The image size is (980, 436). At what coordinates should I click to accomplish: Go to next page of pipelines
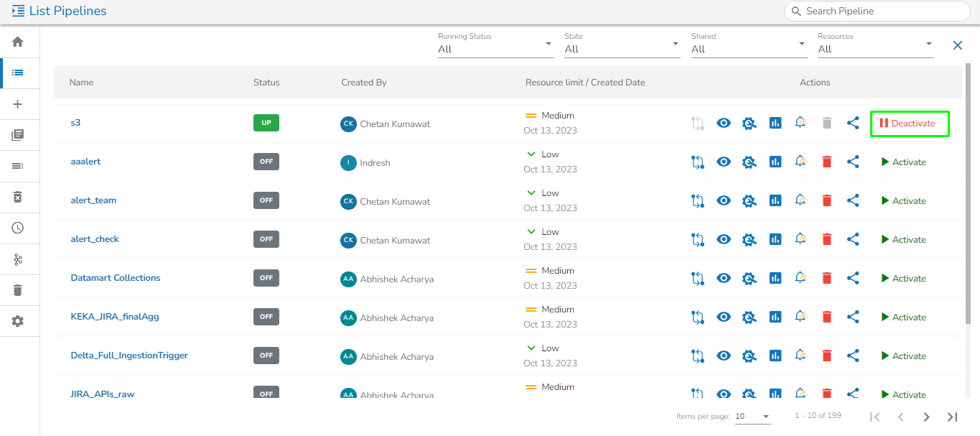point(926,417)
